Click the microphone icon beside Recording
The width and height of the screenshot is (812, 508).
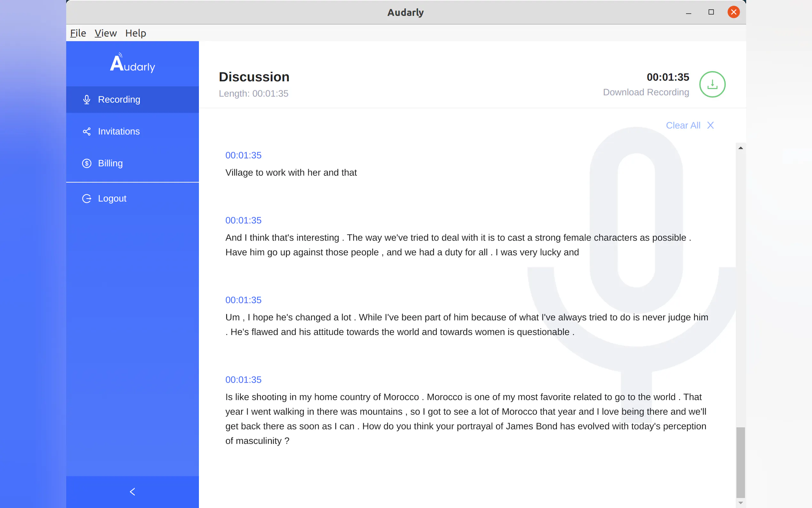pyautogui.click(x=87, y=99)
